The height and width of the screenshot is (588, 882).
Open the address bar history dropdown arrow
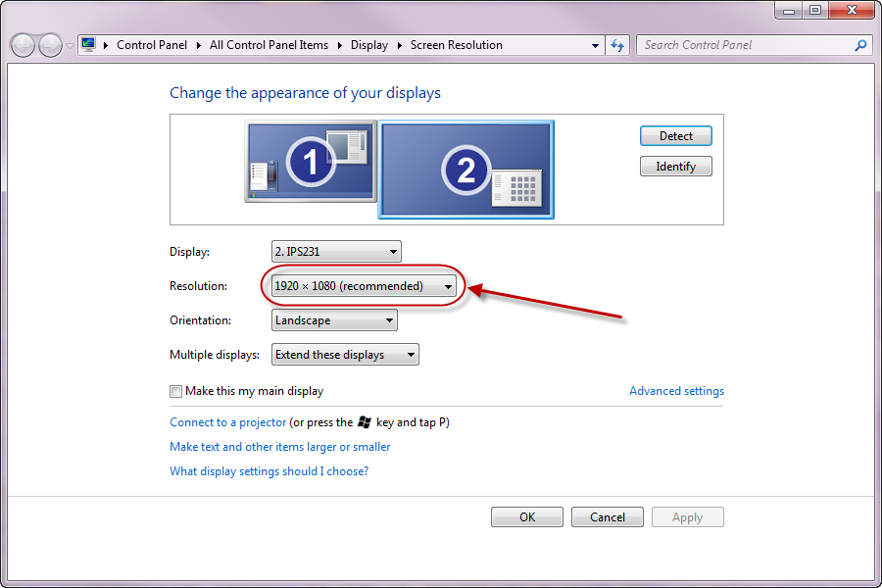(595, 45)
